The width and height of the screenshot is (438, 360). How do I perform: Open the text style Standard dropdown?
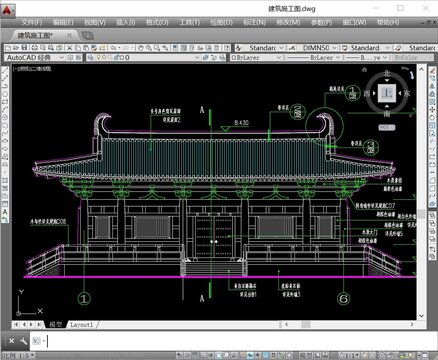tap(281, 48)
